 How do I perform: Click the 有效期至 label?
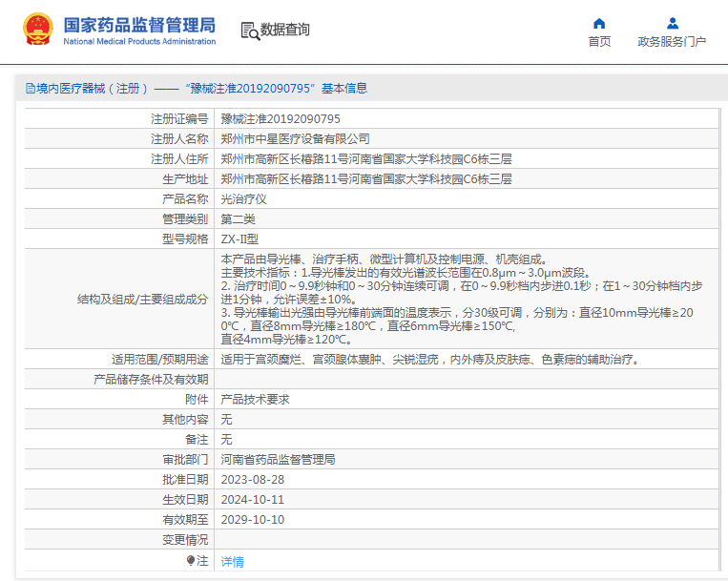[185, 520]
